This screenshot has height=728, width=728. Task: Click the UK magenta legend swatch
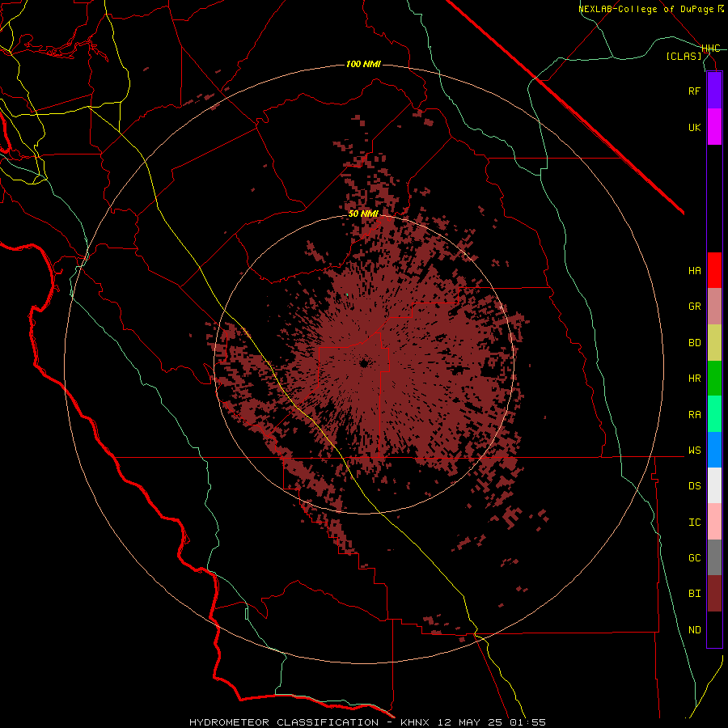click(714, 127)
